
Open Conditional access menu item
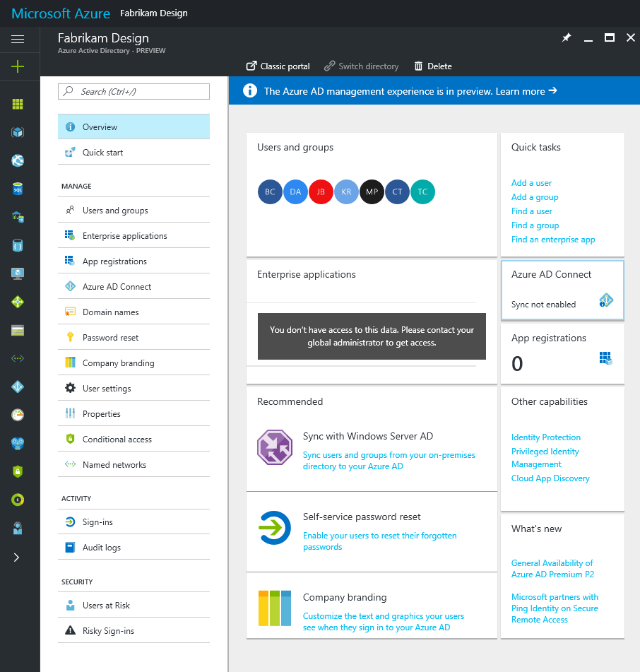tap(134, 440)
